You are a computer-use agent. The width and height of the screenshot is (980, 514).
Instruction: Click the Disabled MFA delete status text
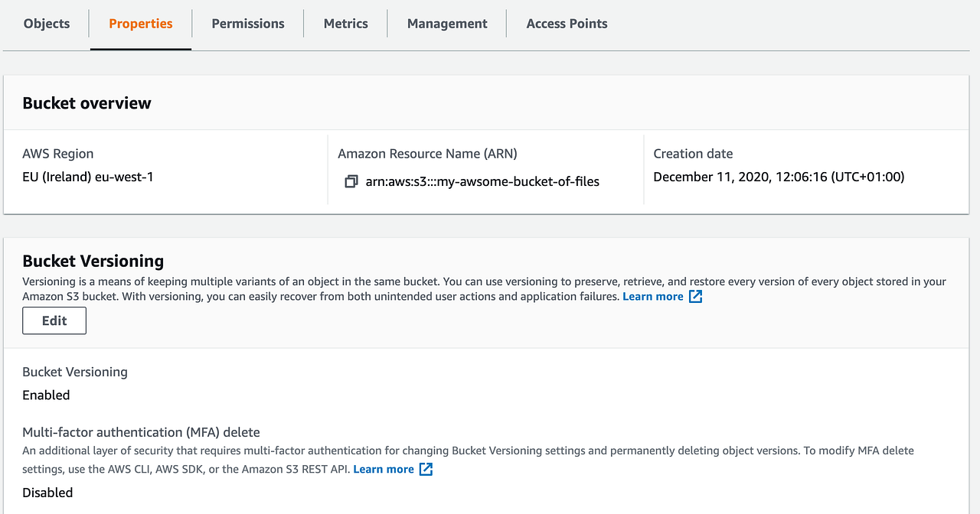pyautogui.click(x=47, y=493)
